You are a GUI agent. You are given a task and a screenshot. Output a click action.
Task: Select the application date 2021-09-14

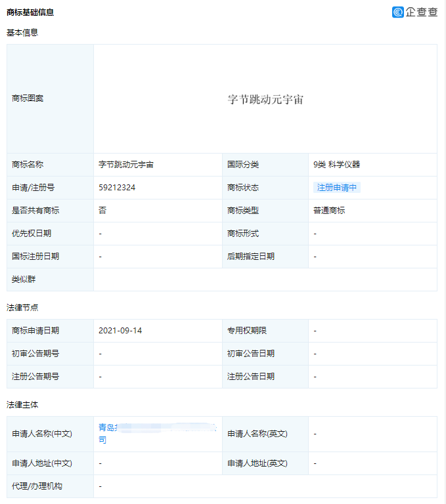click(120, 331)
